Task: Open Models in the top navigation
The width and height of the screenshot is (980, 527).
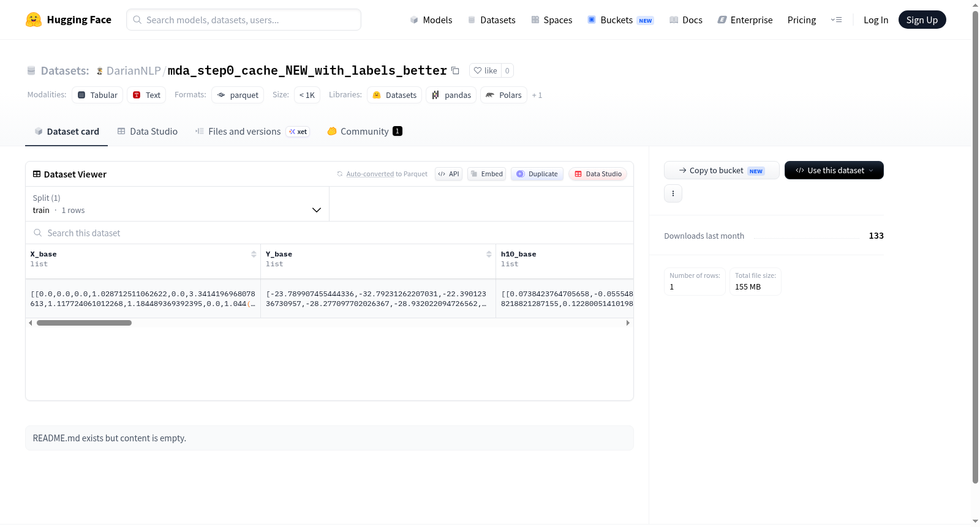Action: click(431, 20)
